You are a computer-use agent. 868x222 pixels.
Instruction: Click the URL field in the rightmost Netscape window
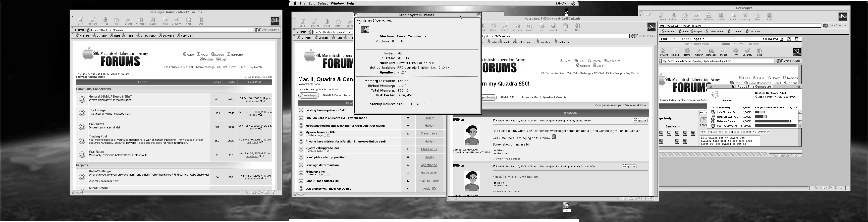tap(740, 26)
